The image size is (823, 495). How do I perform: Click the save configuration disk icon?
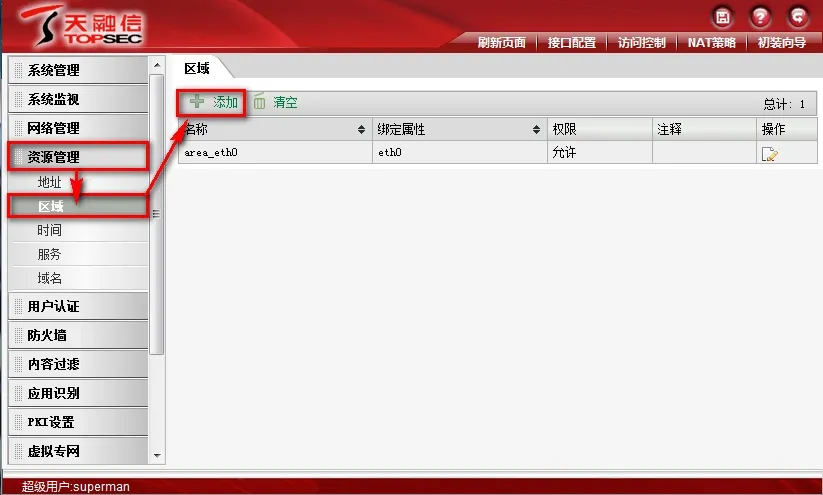(723, 18)
